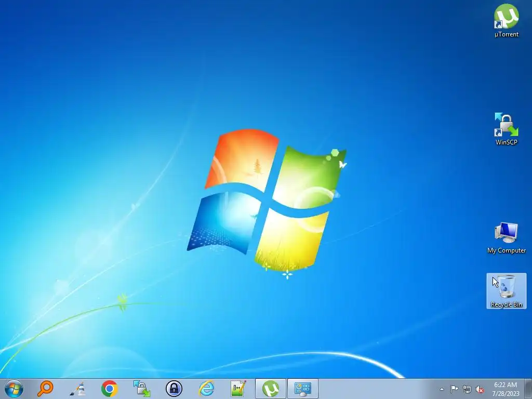Launch Internet Explorer from the taskbar

pyautogui.click(x=206, y=389)
